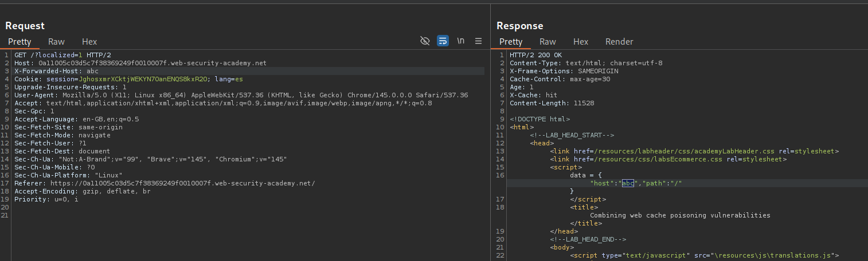
Task: Open the Request hamburger options menu
Action: tap(478, 41)
